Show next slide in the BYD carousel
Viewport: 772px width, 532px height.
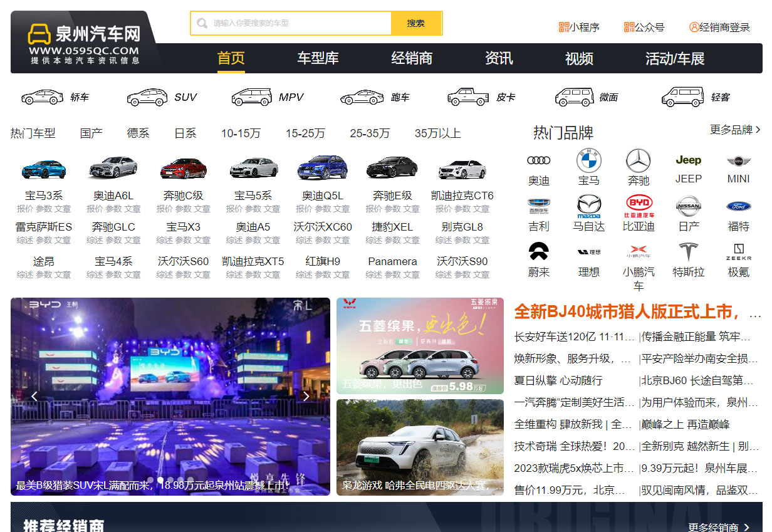click(x=306, y=396)
